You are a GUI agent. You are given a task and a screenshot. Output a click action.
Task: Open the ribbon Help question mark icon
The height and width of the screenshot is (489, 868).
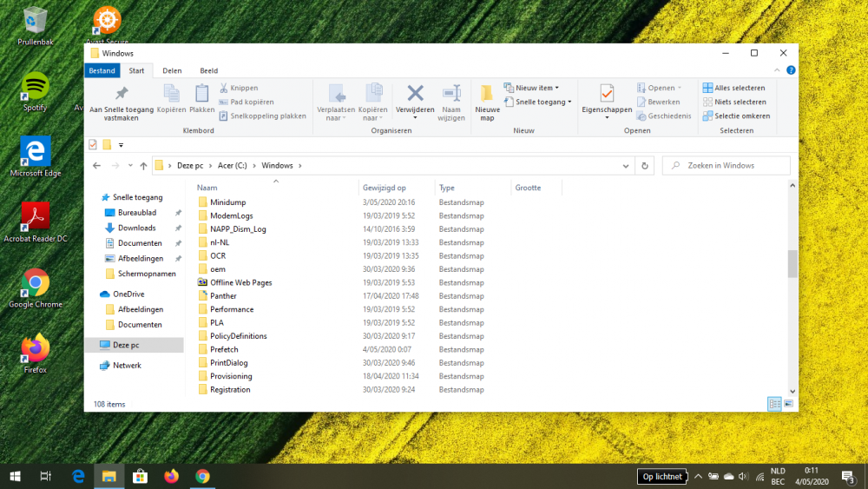tap(789, 70)
